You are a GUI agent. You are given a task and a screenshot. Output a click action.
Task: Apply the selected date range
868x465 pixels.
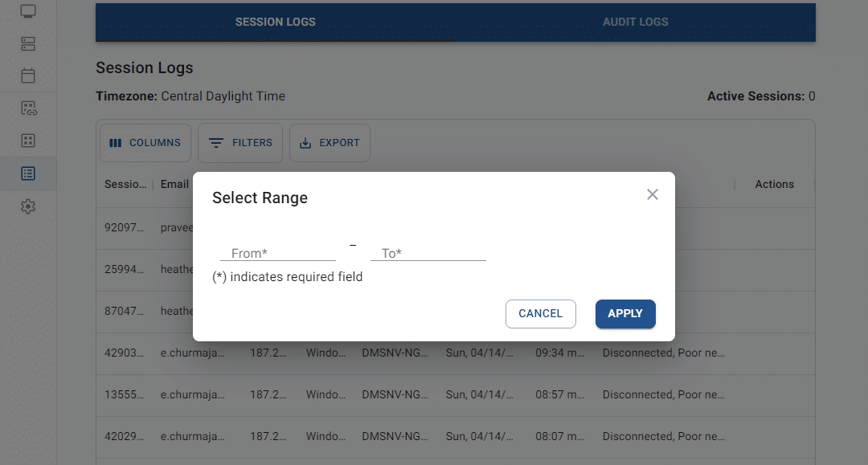pos(625,314)
